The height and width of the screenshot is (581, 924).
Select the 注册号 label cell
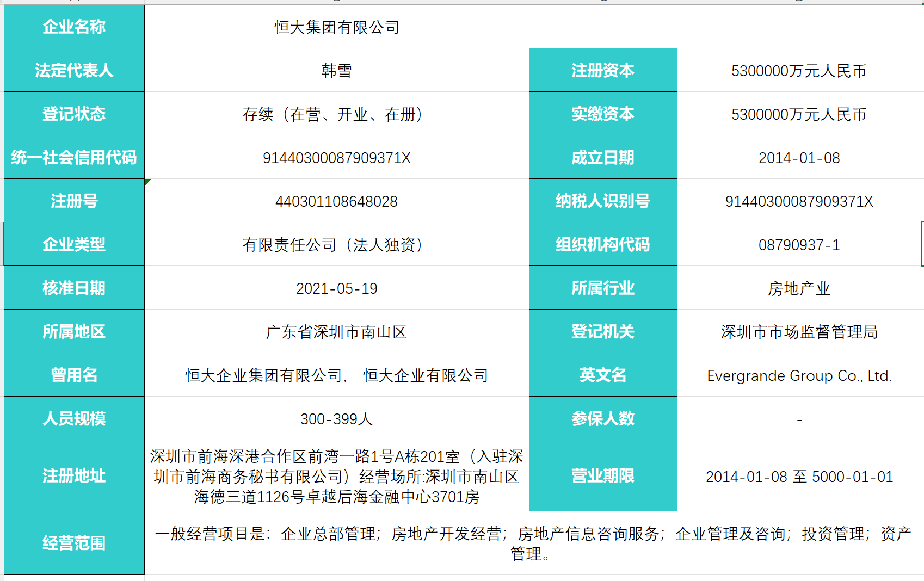74,201
